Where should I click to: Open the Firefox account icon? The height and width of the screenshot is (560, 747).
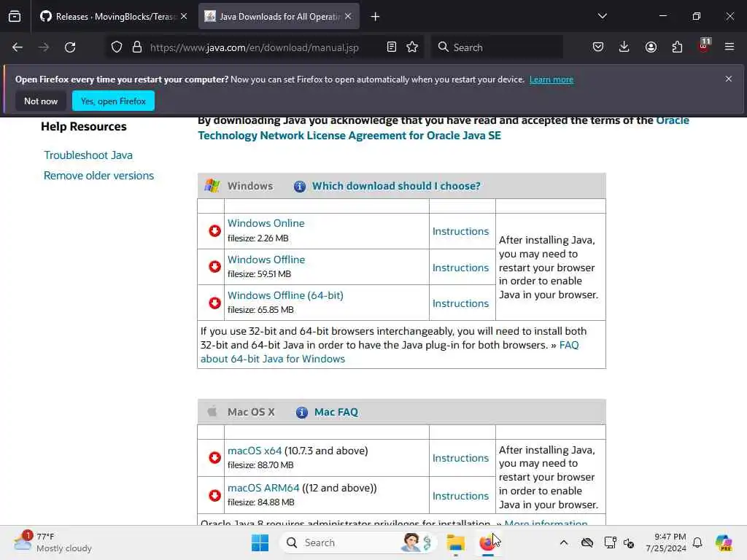(x=651, y=47)
